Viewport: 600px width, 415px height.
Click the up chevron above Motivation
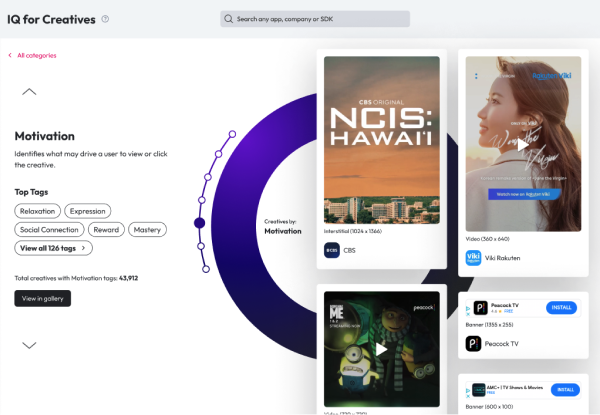pyautogui.click(x=29, y=91)
